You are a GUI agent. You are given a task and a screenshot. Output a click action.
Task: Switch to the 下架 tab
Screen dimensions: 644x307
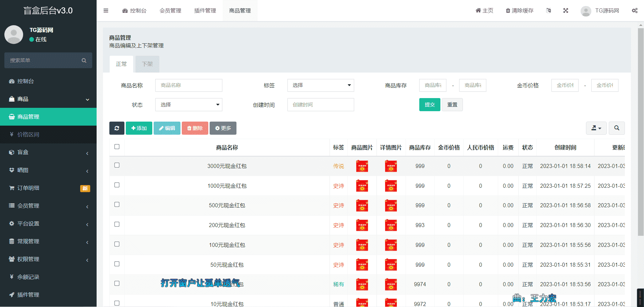click(x=147, y=64)
